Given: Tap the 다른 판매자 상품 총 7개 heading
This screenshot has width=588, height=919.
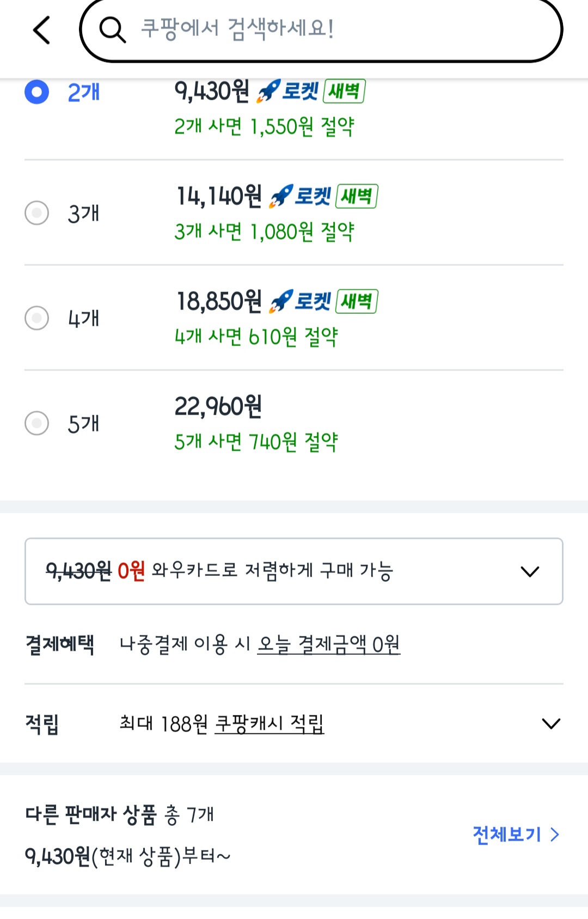Looking at the screenshot, I should [x=119, y=815].
